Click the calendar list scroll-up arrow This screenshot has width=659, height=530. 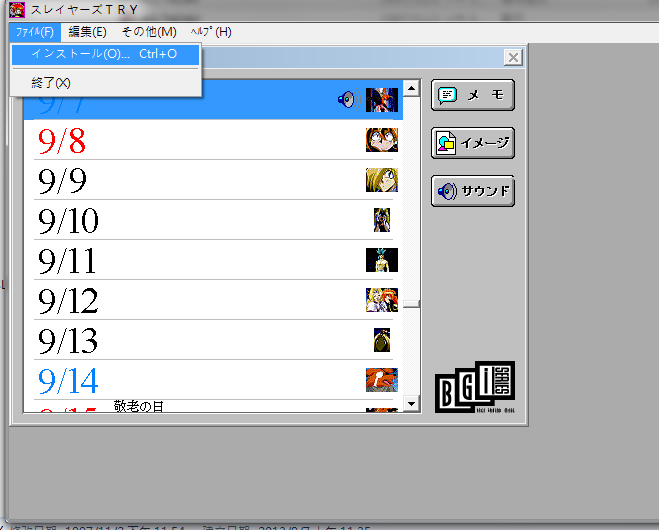[x=411, y=88]
